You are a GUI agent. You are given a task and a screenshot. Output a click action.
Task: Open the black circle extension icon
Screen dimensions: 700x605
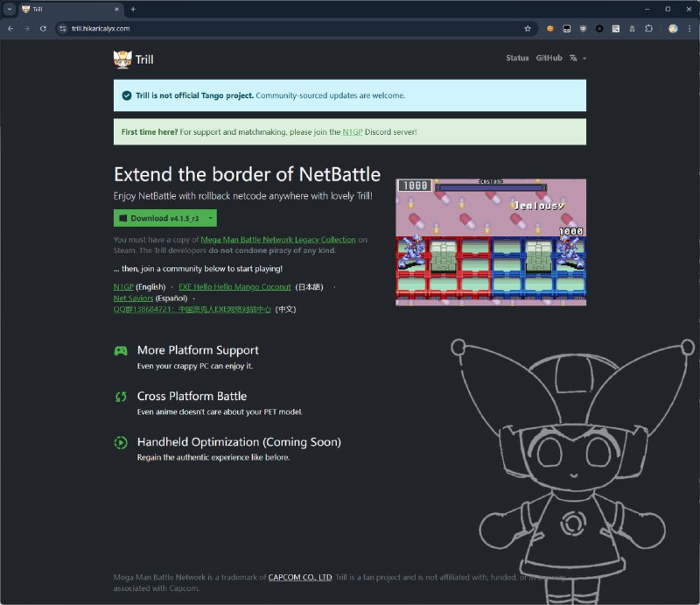pos(599,29)
